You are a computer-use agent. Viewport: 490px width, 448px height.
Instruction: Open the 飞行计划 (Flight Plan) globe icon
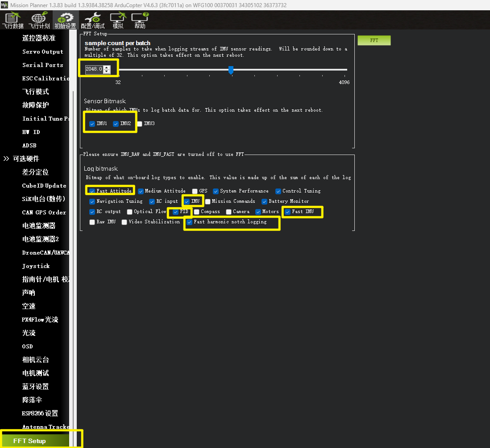tap(39, 21)
